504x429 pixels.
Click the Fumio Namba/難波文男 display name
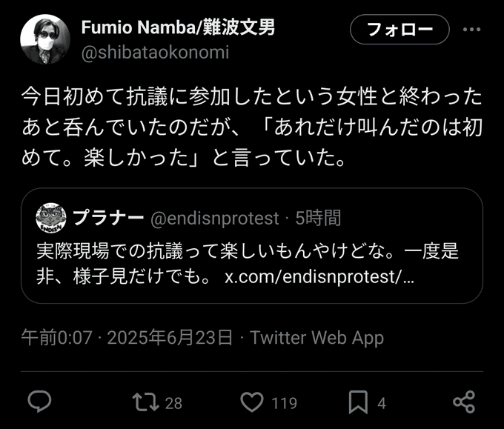(x=179, y=28)
